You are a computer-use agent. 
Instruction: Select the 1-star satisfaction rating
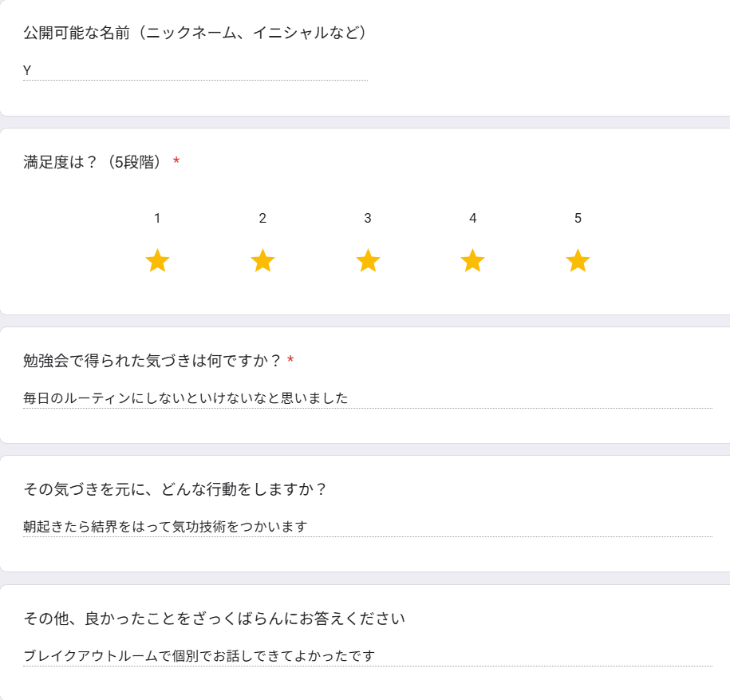[157, 261]
